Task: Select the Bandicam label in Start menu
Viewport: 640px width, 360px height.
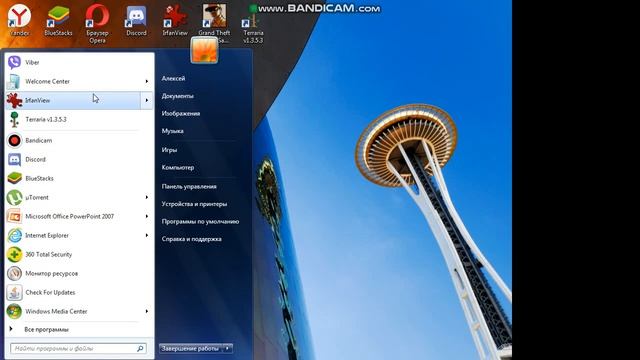Action: (39, 140)
